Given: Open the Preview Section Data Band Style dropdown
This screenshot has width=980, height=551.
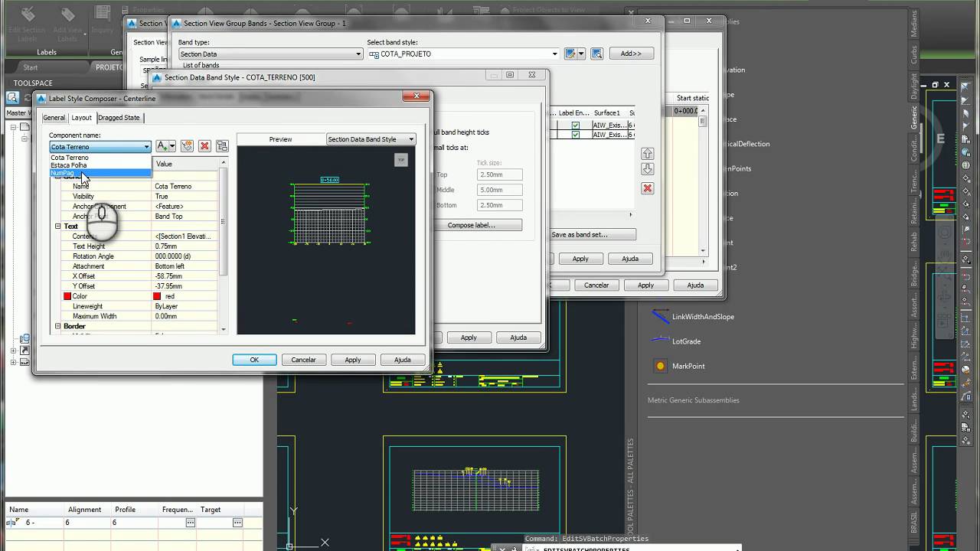Looking at the screenshot, I should [x=371, y=139].
